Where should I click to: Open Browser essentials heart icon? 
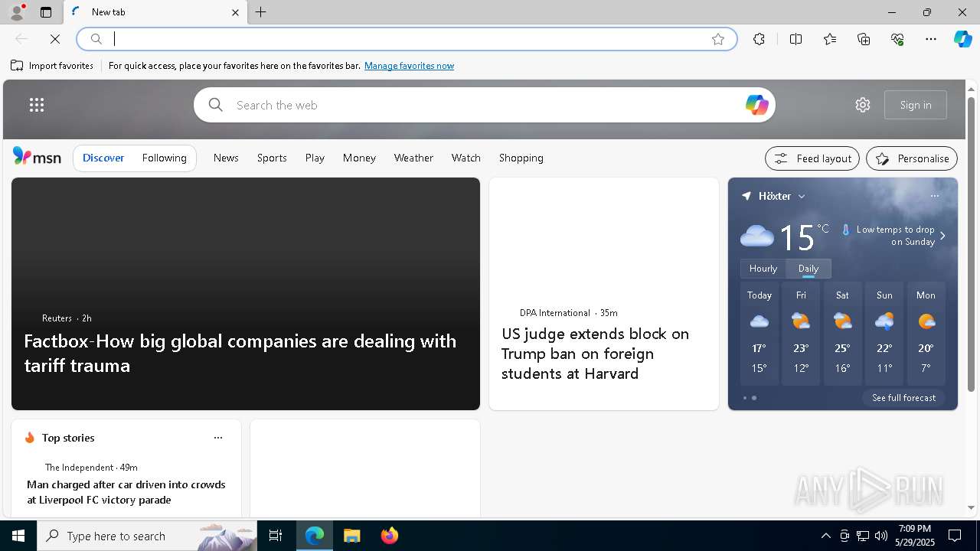pos(897,39)
